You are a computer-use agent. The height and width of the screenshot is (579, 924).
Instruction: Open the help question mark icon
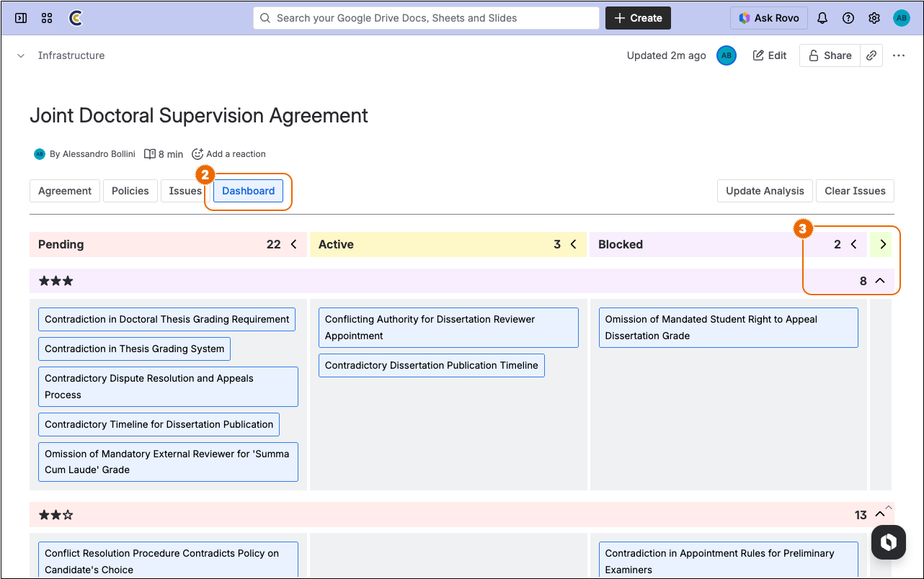coord(848,18)
